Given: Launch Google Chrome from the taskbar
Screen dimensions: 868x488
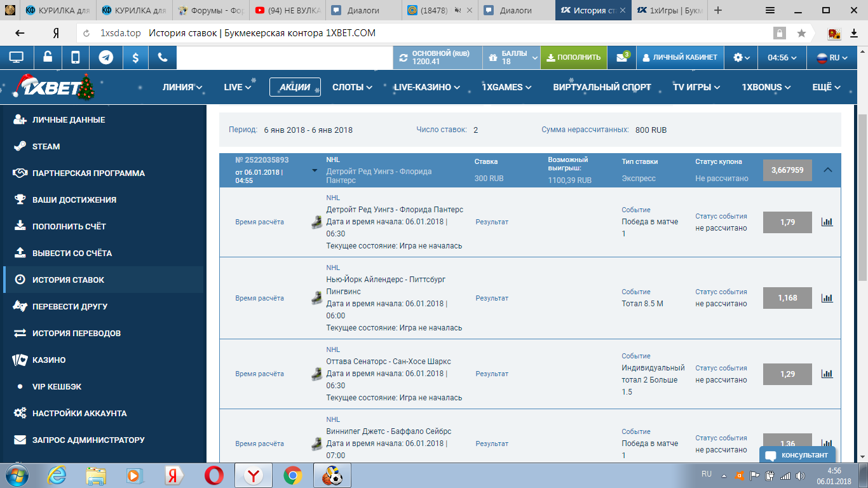Looking at the screenshot, I should pos(292,475).
